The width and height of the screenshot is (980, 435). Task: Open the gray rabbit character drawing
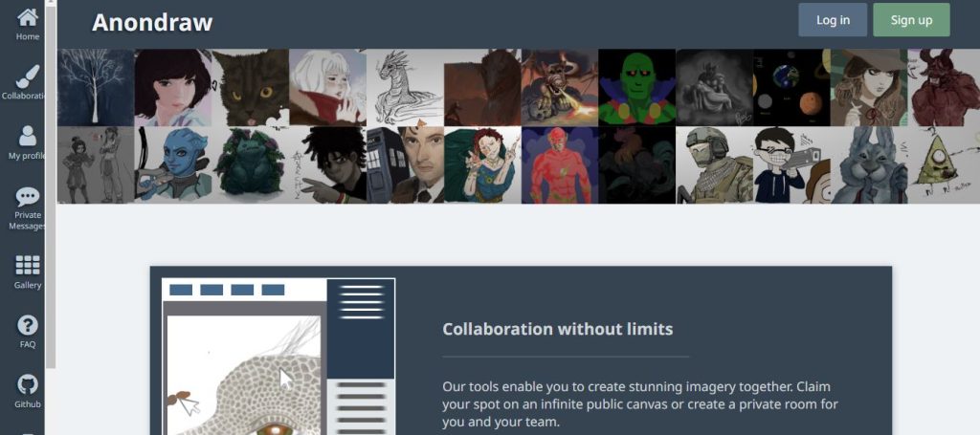869,164
